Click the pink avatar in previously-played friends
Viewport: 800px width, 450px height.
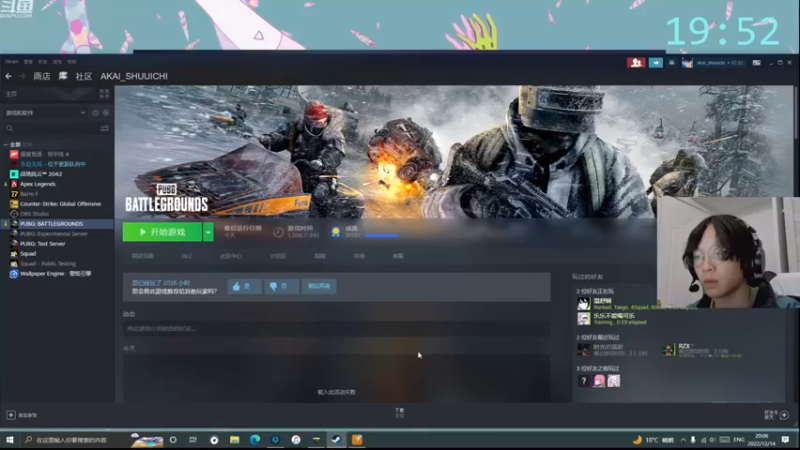(599, 381)
